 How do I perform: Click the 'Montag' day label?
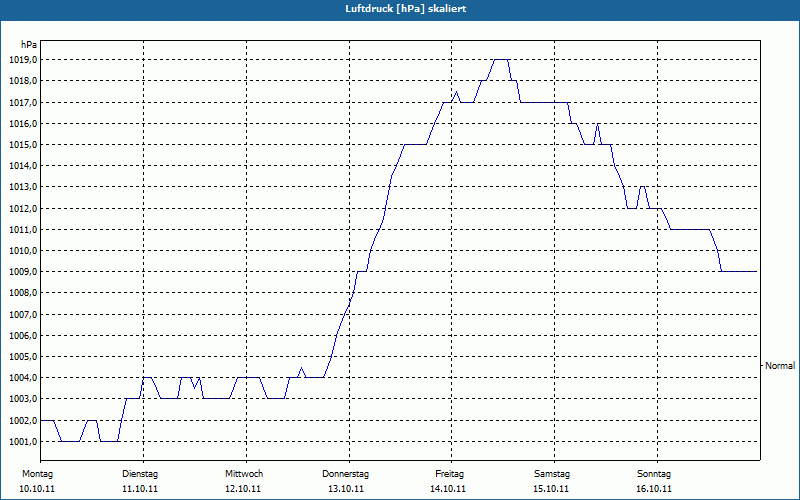coord(37,474)
